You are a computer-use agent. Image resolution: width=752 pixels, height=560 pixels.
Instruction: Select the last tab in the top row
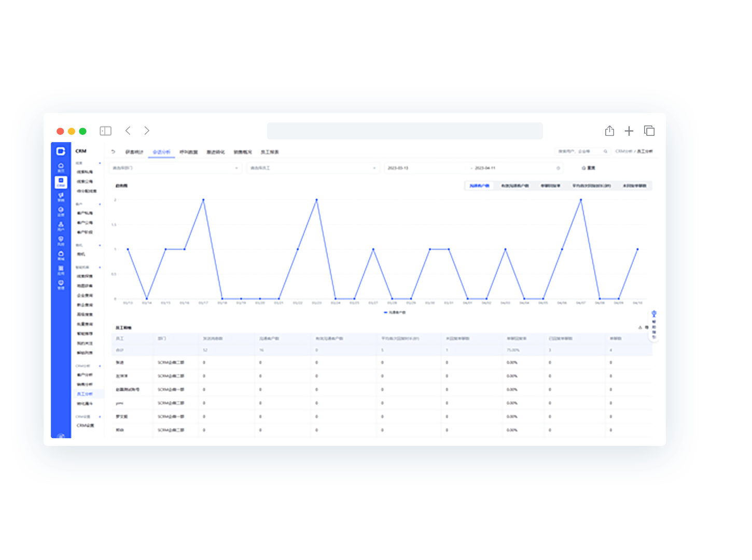270,152
